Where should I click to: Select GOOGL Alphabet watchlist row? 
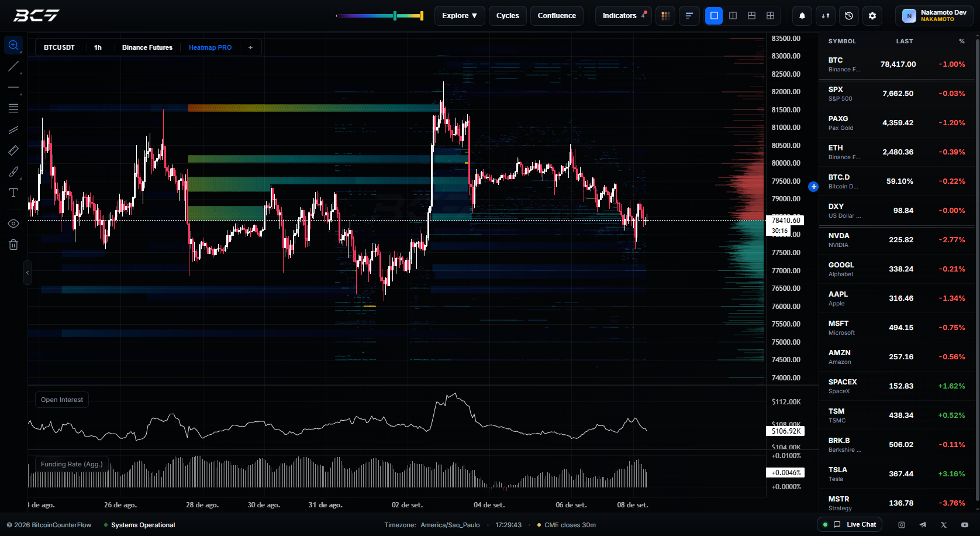point(897,269)
